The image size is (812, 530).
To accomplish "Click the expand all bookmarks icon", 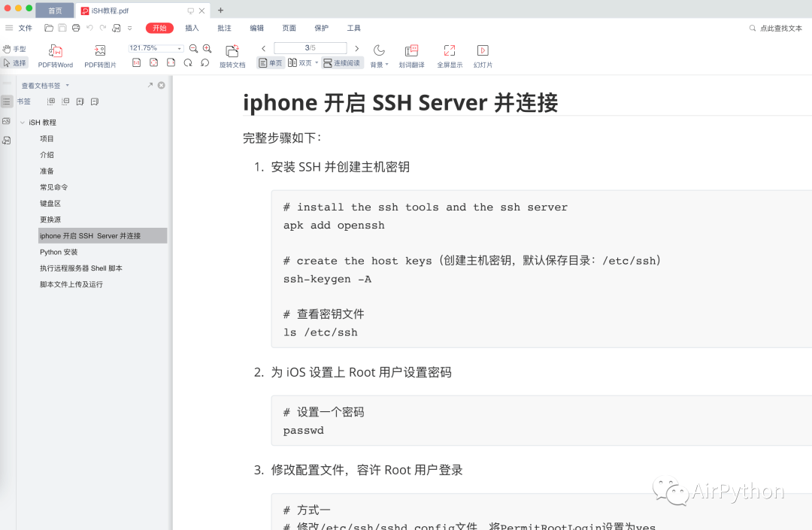I will (51, 101).
